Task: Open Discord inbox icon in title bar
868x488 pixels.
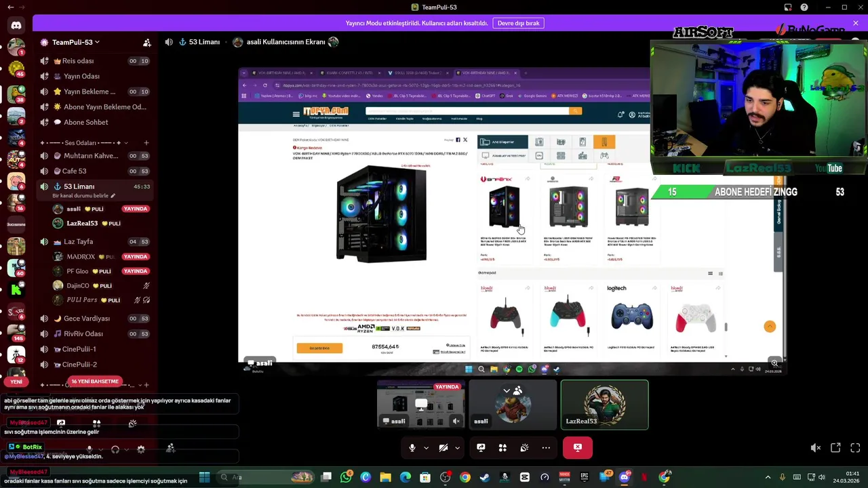Action: (788, 7)
